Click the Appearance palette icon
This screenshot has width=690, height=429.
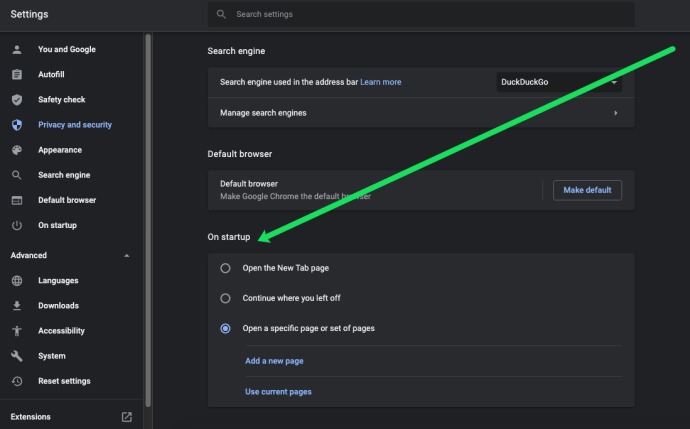[x=17, y=150]
